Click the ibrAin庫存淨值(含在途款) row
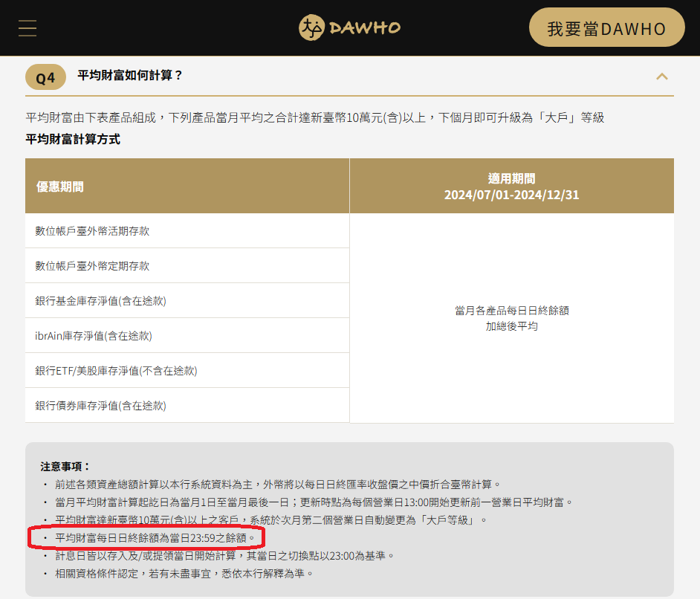 [94, 336]
